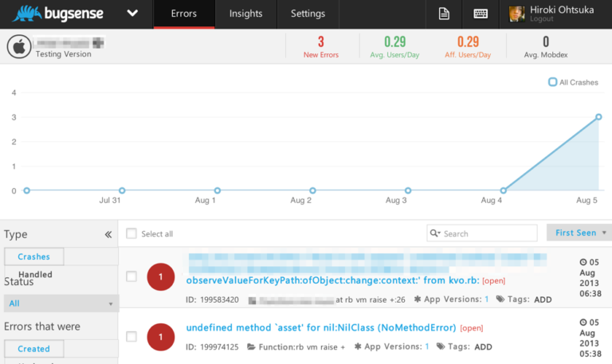Open the Settings tab

308,14
